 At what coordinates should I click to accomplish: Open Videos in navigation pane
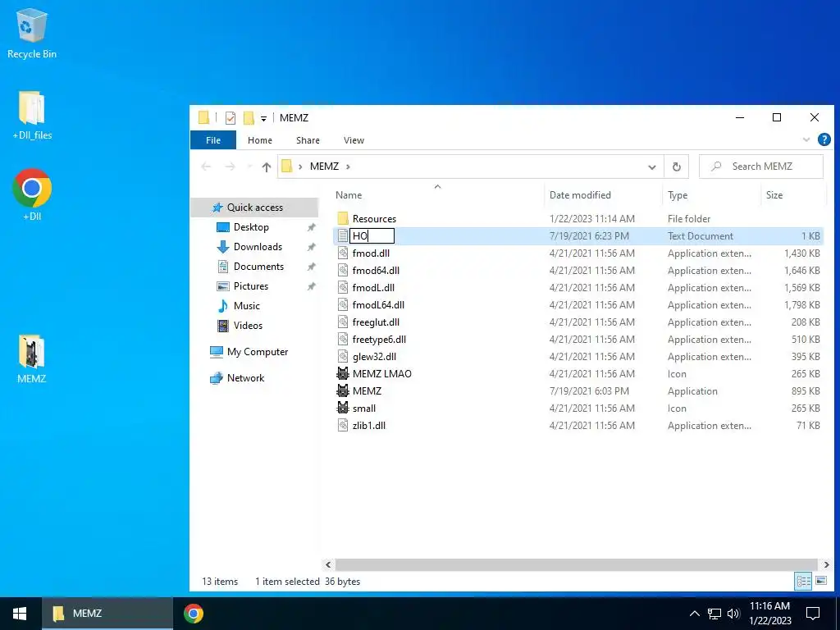coord(248,325)
